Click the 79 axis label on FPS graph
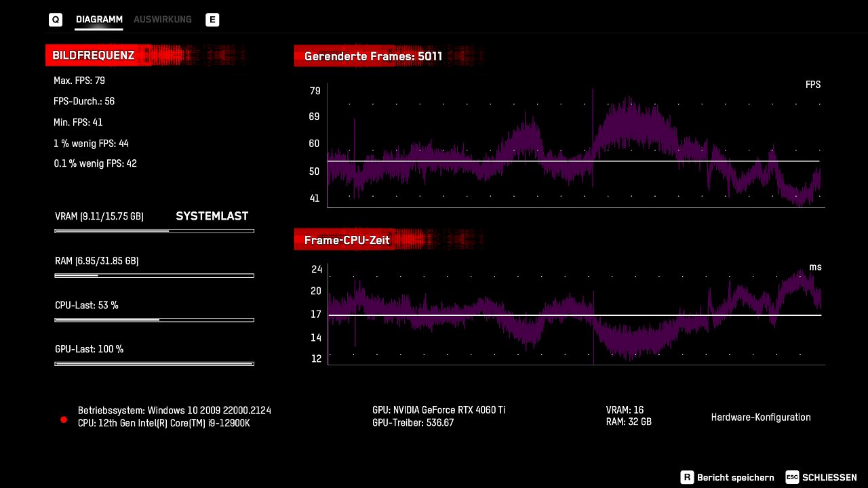868x488 pixels. [315, 91]
